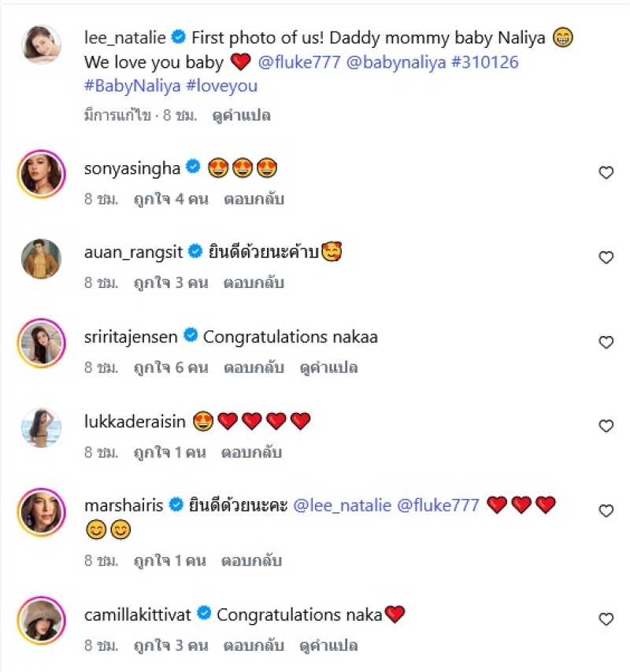
Task: View sriritajensen's story avatar
Action: [41, 343]
